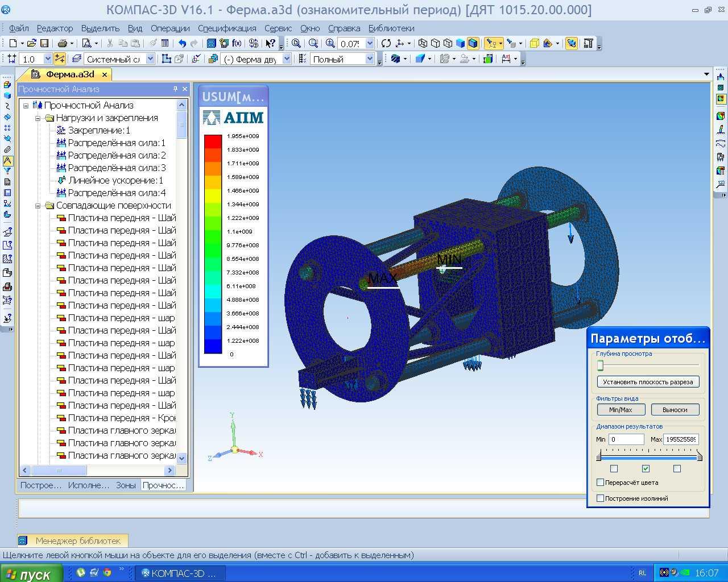This screenshot has width=728, height=582.
Task: Click the Undo arrow in the toolbar
Action: [182, 43]
